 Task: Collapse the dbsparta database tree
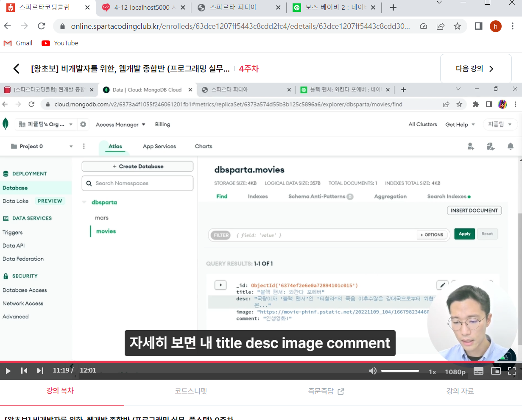click(84, 202)
